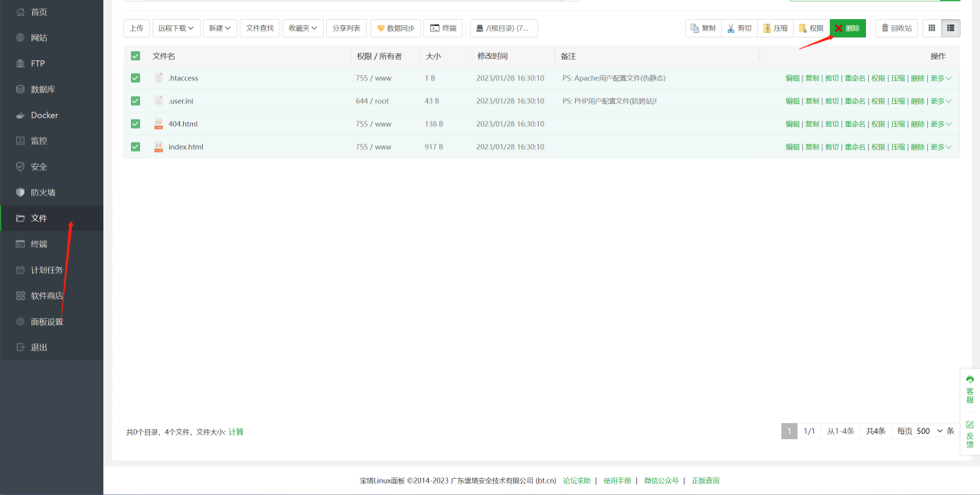This screenshot has width=980, height=495.
Task: Open the recycle bin (回收站)
Action: coord(896,28)
